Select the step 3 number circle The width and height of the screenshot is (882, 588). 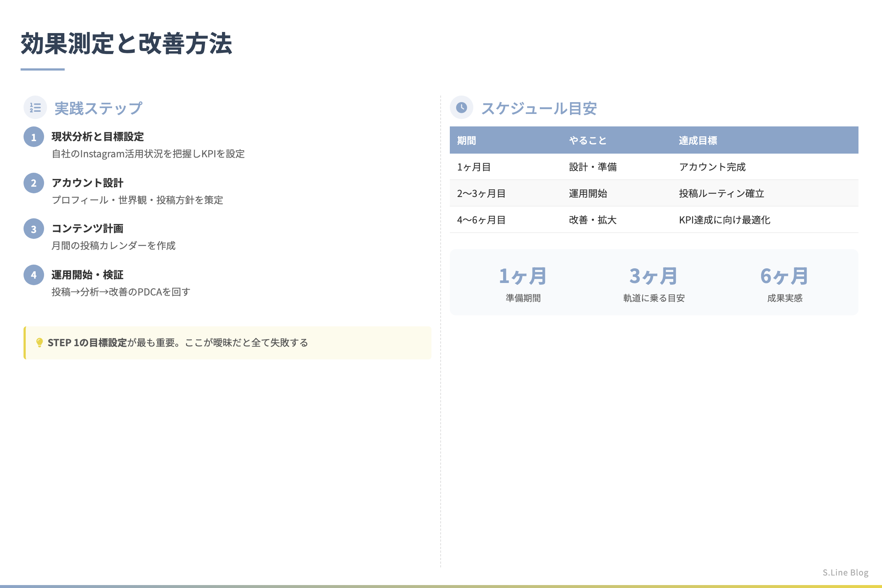(x=34, y=229)
